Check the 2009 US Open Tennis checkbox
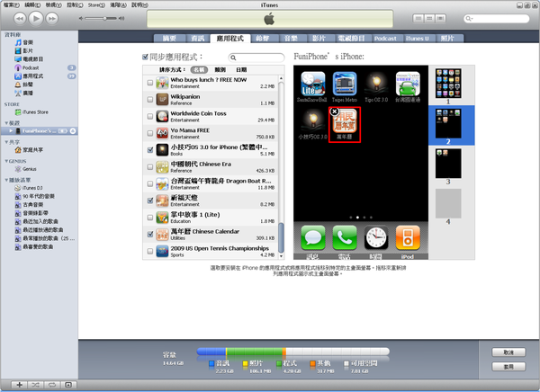 point(149,251)
